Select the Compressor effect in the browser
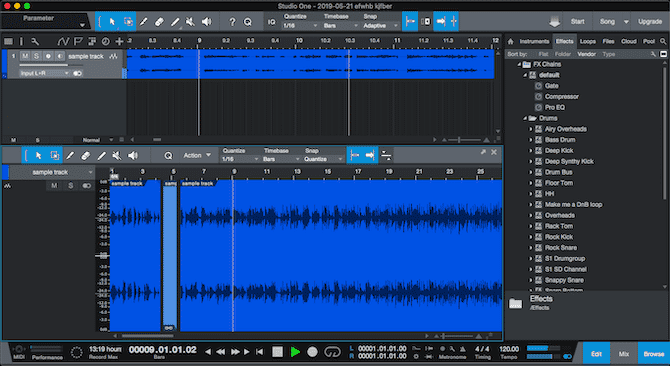 click(561, 97)
